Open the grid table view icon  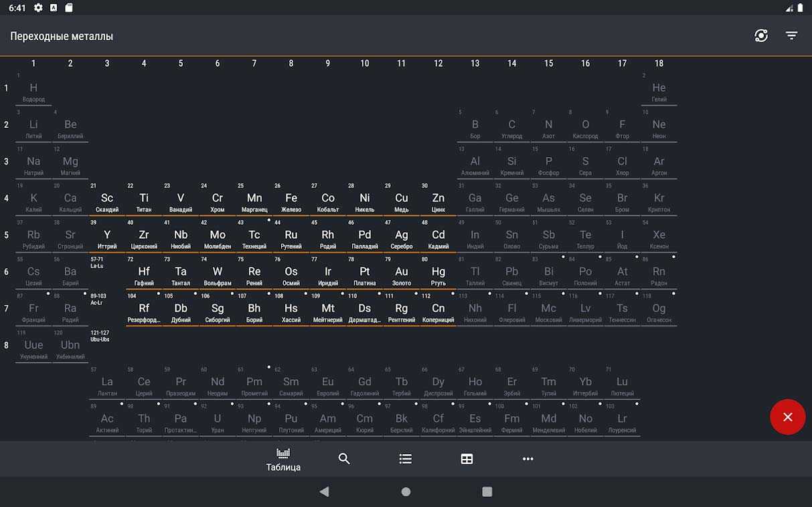coord(467,459)
